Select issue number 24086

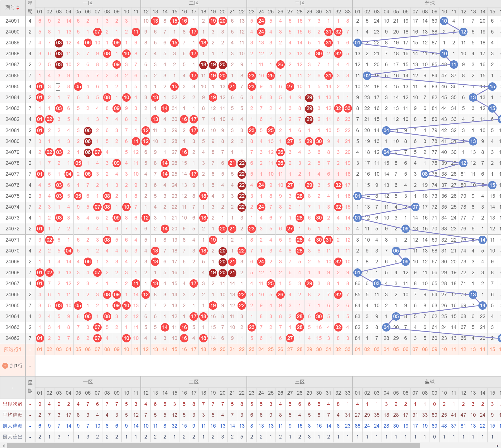pos(13,76)
